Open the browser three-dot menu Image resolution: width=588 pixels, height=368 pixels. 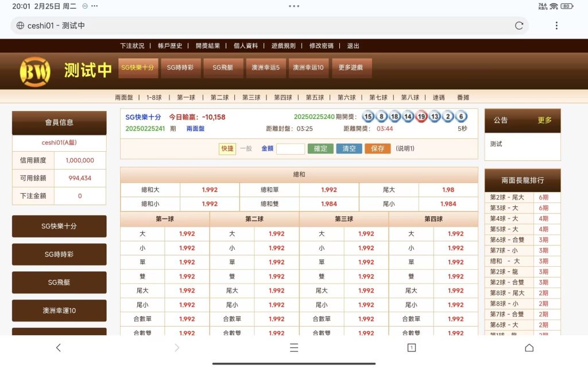556,25
